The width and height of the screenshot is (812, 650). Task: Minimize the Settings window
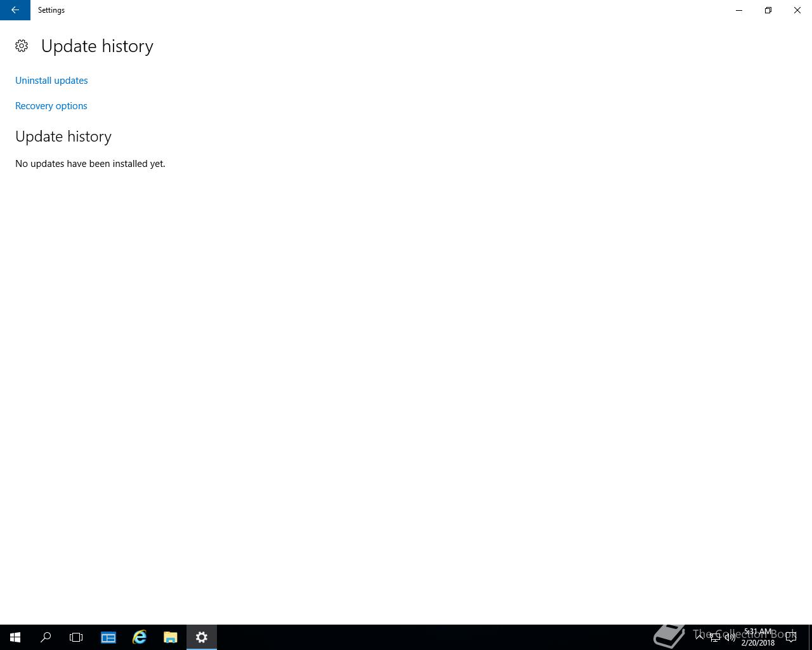pyautogui.click(x=739, y=10)
